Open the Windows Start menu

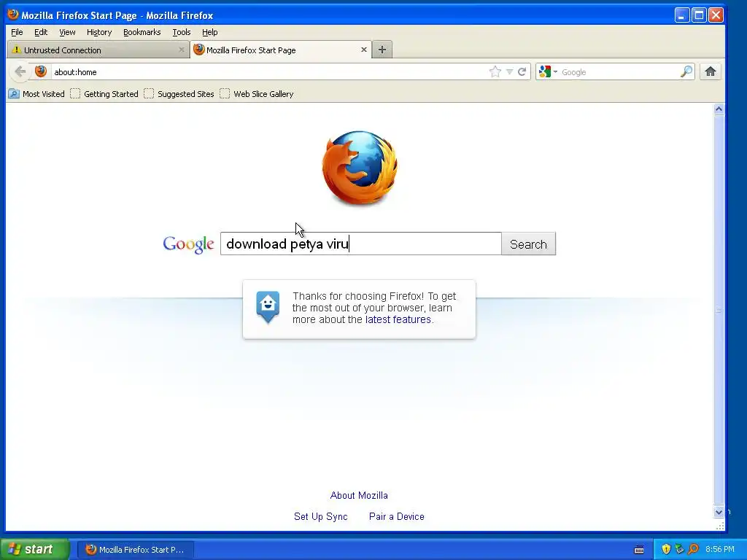point(35,550)
